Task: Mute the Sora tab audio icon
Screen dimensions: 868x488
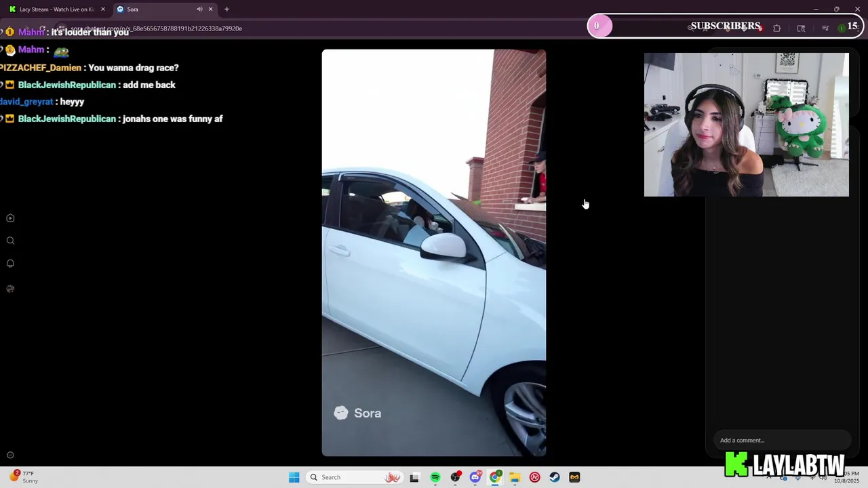Action: (199, 9)
